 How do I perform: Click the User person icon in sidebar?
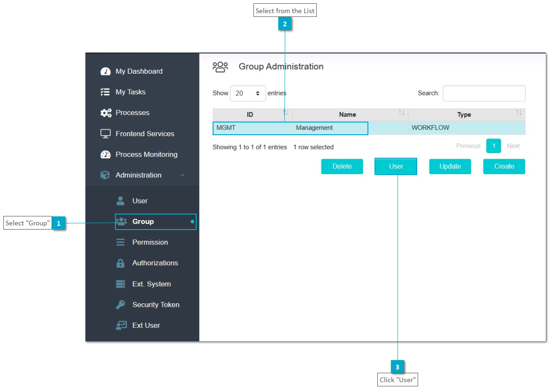point(120,201)
